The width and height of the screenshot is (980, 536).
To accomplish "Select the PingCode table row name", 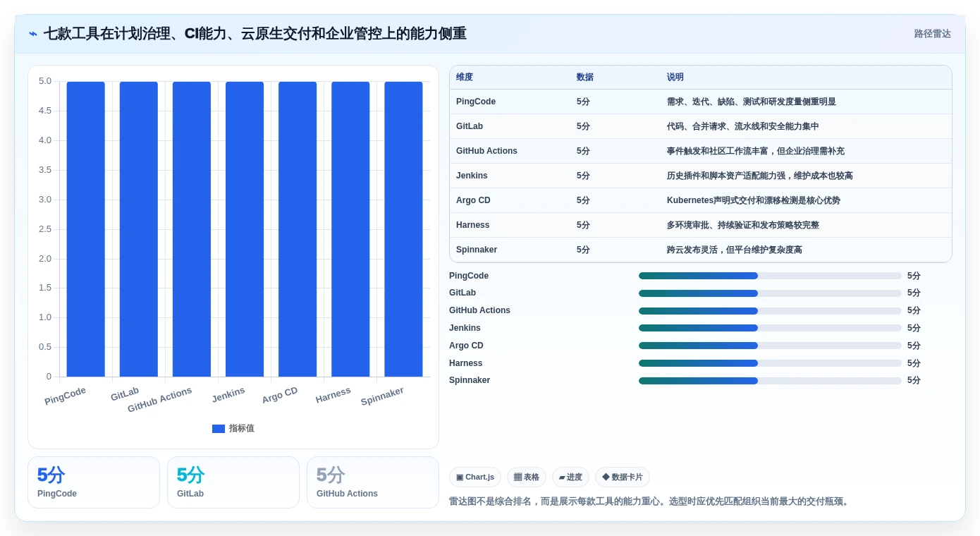I will (x=476, y=102).
